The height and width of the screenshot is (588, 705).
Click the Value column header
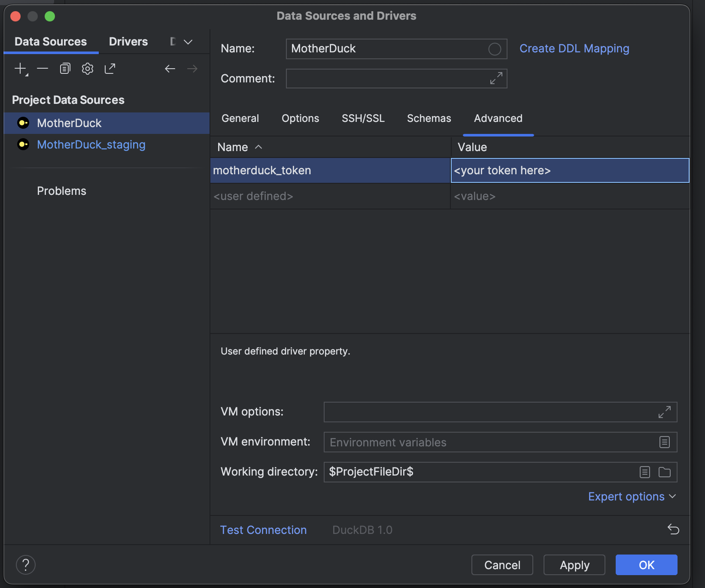click(570, 147)
